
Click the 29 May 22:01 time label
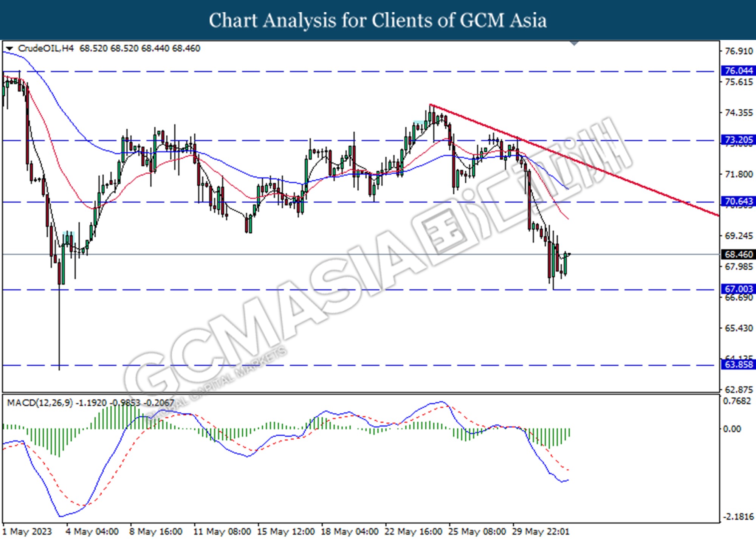541,532
